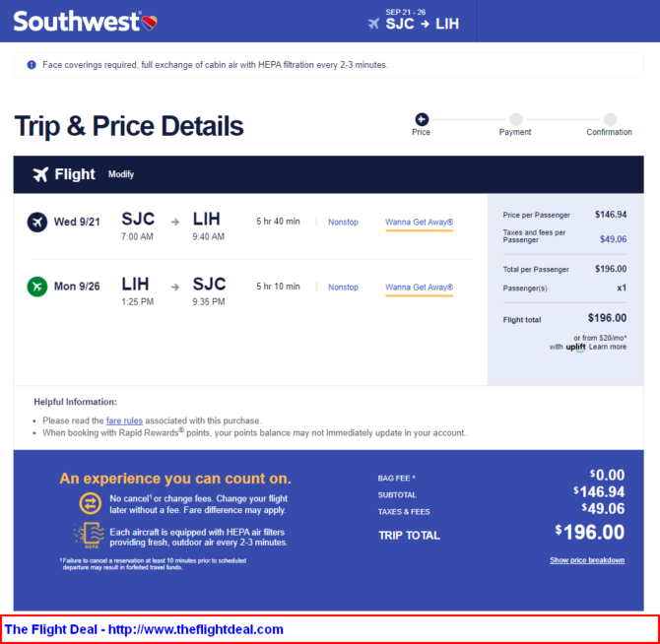Open Wanna Get Away fare for departing flight

[420, 223]
